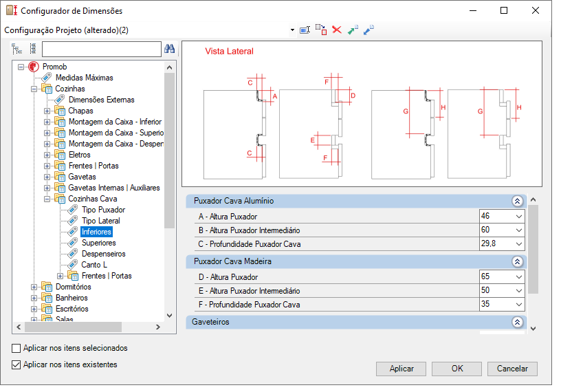561x392 pixels.
Task: Click the expand all tree nodes icon
Action: click(x=16, y=49)
